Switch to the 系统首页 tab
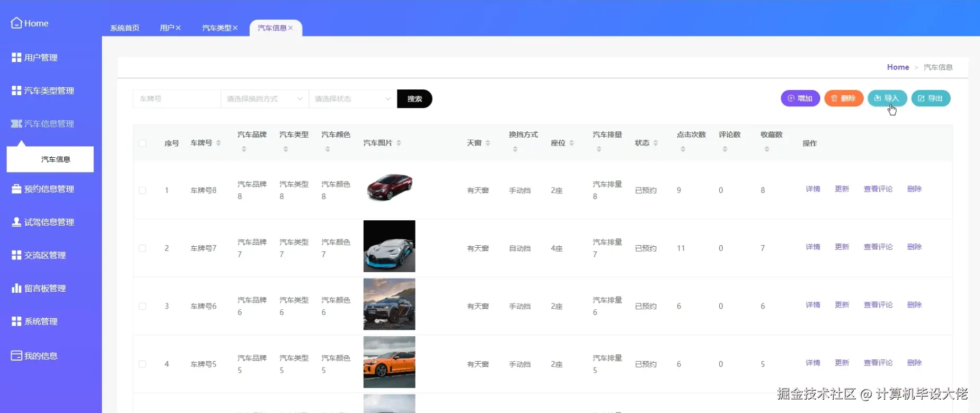Viewport: 980px width, 413px height. 125,28
